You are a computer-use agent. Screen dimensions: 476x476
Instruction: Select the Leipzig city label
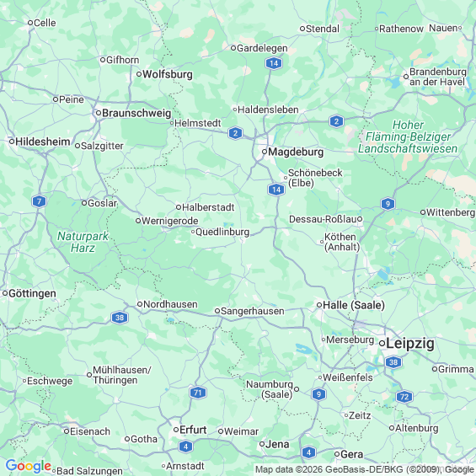(409, 344)
